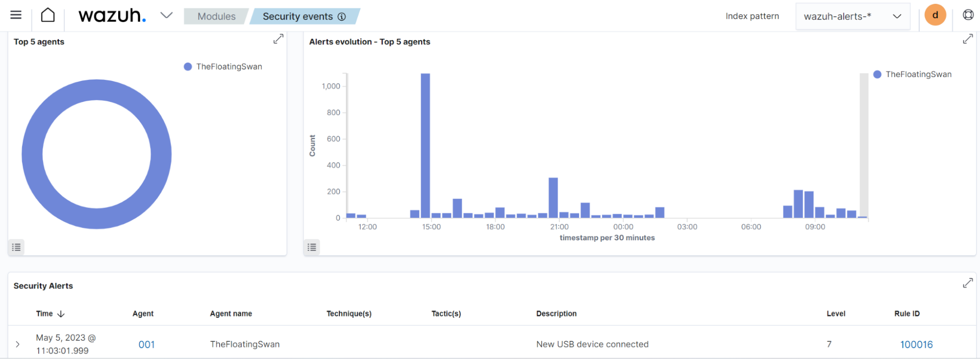This screenshot has width=980, height=359.
Task: Click the wazuh logo
Action: (112, 16)
